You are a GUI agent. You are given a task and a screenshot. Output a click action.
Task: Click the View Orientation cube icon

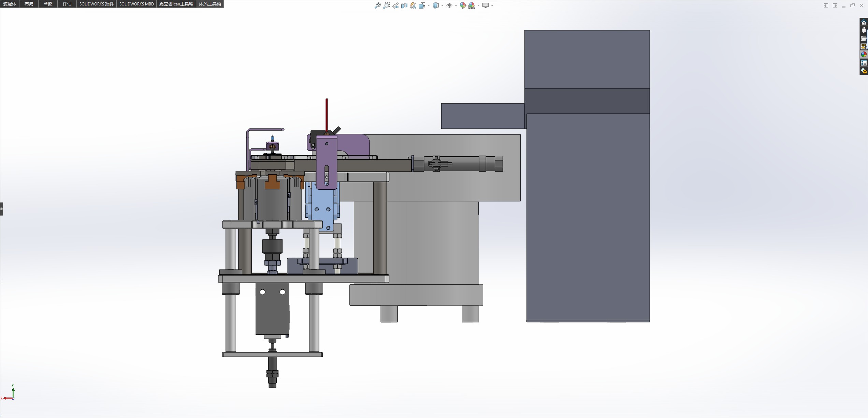coord(422,5)
